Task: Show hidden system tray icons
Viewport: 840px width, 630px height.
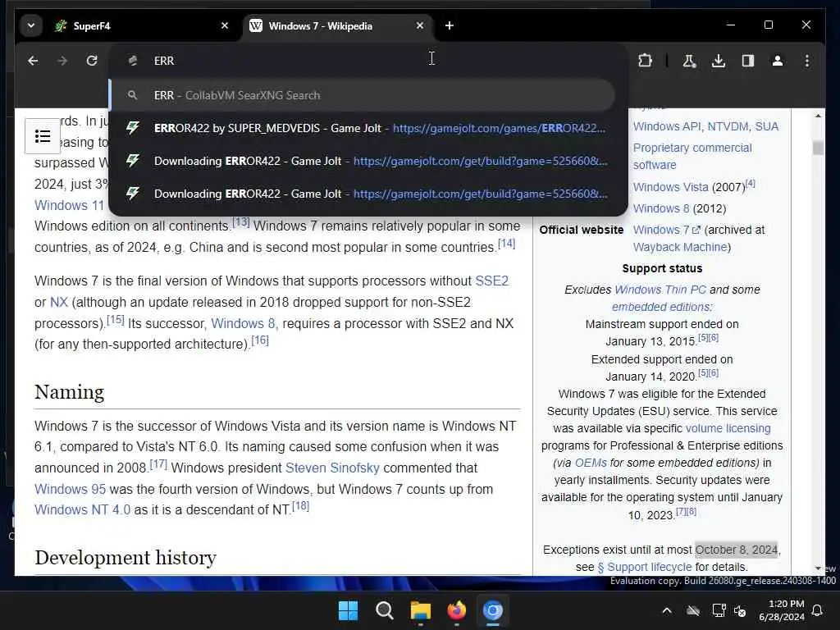Action: point(667,610)
